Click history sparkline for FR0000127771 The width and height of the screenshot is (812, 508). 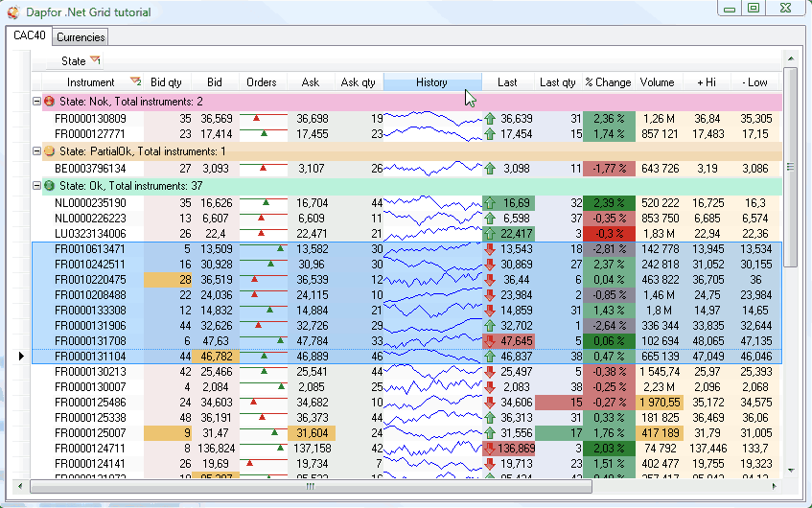click(433, 134)
